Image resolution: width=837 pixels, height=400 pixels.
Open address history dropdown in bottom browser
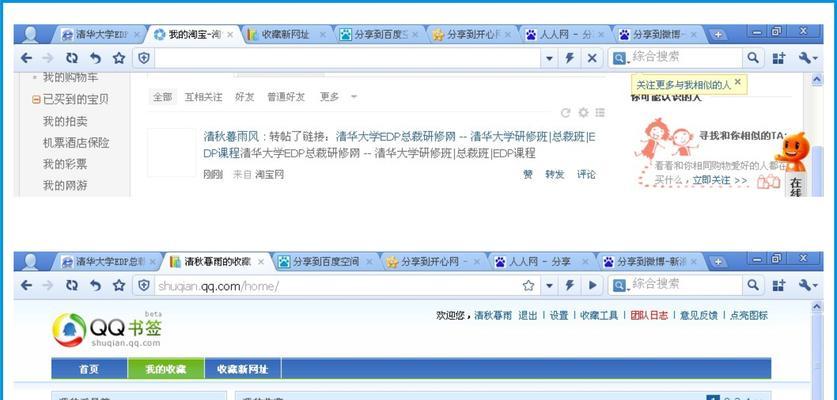click(x=549, y=286)
